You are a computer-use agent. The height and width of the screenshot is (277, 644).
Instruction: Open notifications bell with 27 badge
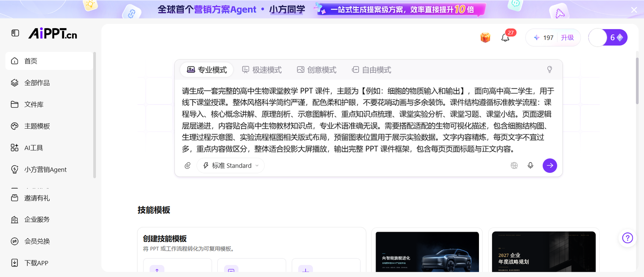(506, 38)
